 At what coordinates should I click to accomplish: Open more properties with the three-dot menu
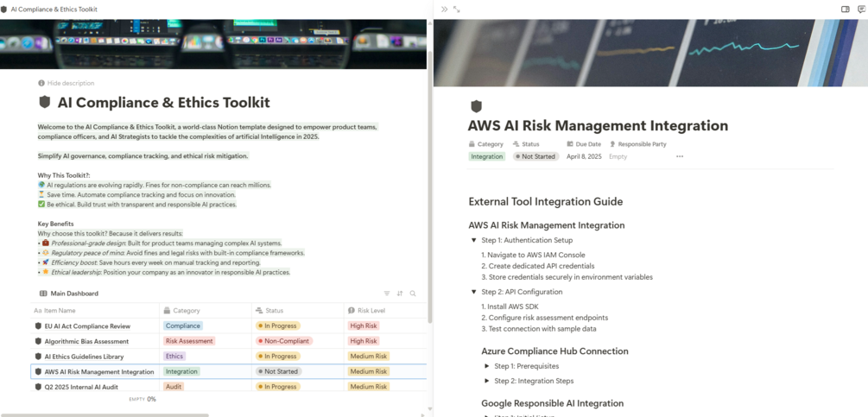click(680, 156)
